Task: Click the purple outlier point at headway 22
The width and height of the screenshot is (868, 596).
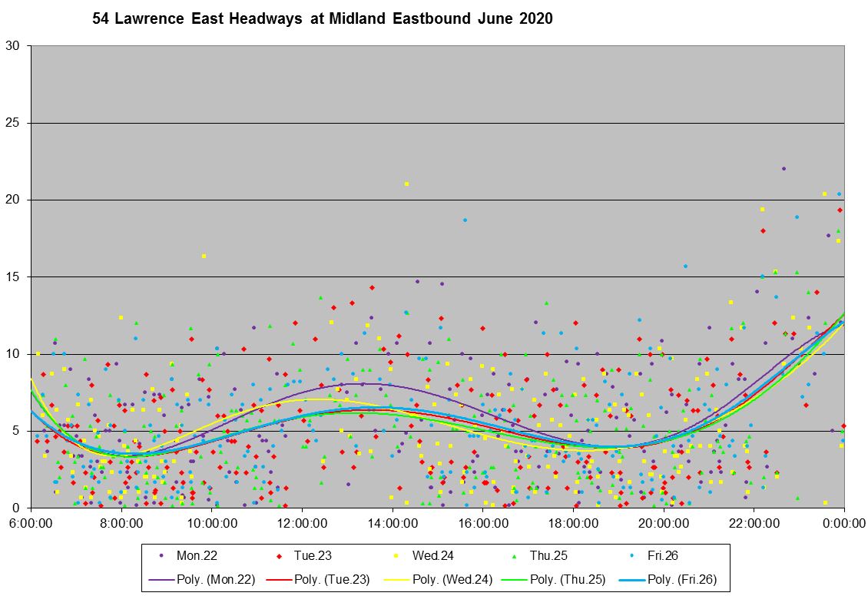Action: [784, 168]
